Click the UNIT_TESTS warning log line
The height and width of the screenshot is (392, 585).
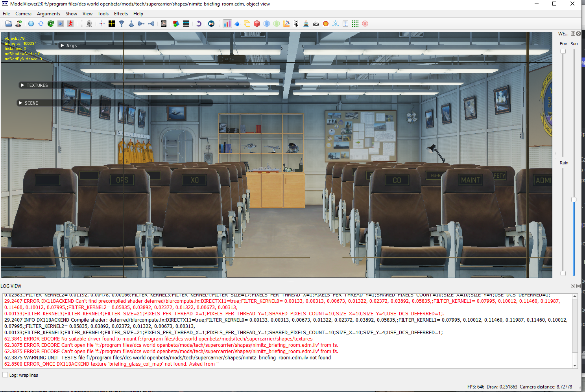168,358
